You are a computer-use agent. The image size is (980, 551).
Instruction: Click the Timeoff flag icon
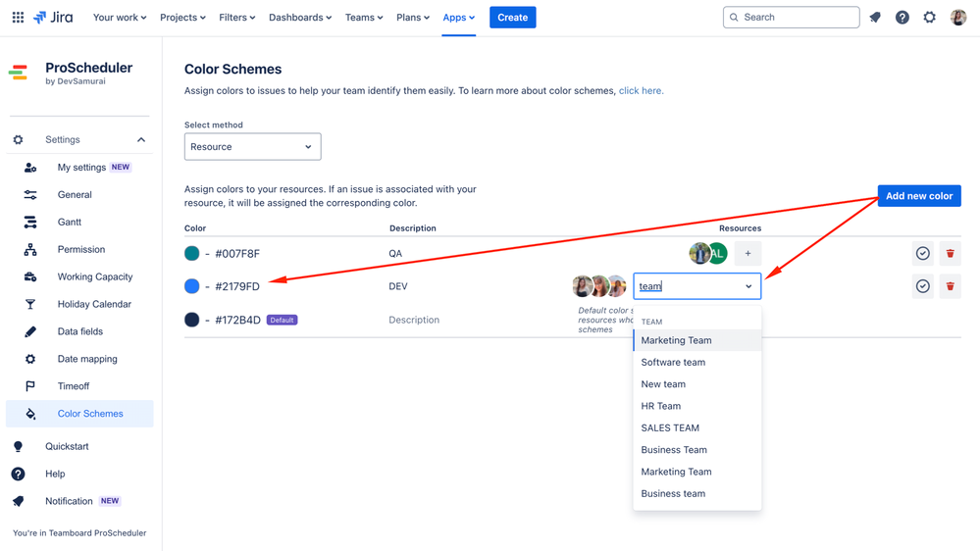pos(30,386)
